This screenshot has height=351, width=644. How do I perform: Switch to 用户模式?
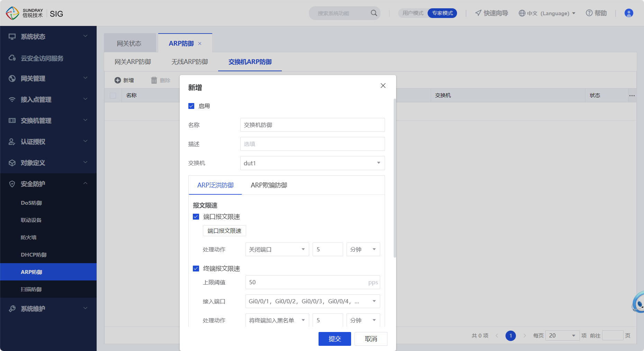click(x=413, y=13)
